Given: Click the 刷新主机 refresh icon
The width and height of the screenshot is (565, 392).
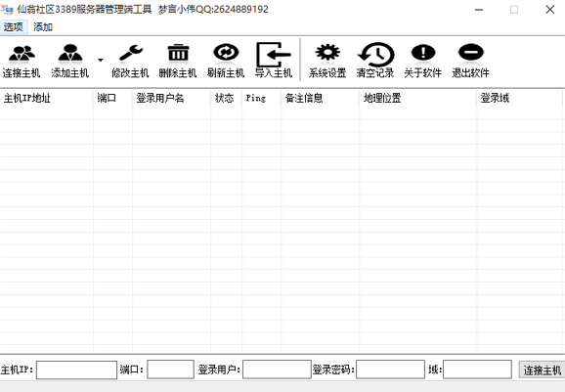Looking at the screenshot, I should pos(226,61).
